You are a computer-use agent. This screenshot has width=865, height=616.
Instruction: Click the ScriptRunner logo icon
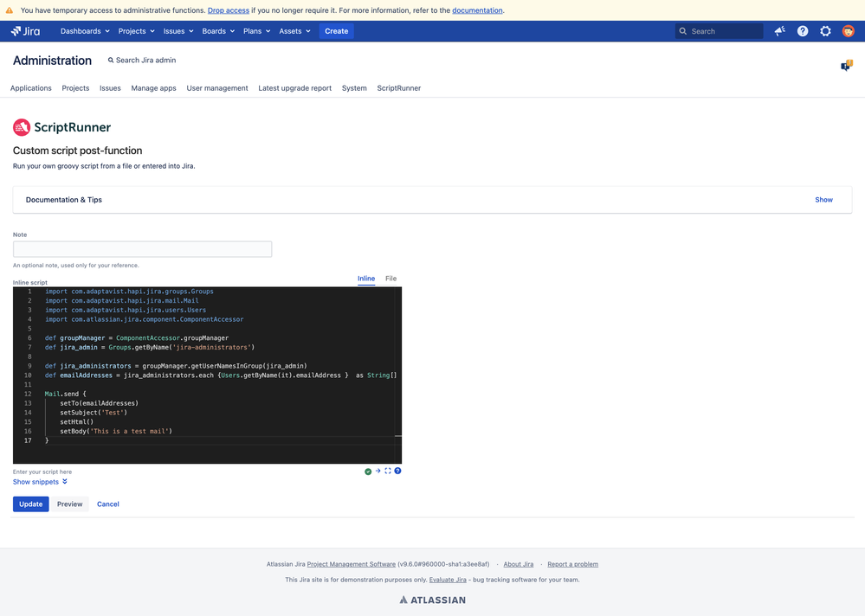click(22, 127)
